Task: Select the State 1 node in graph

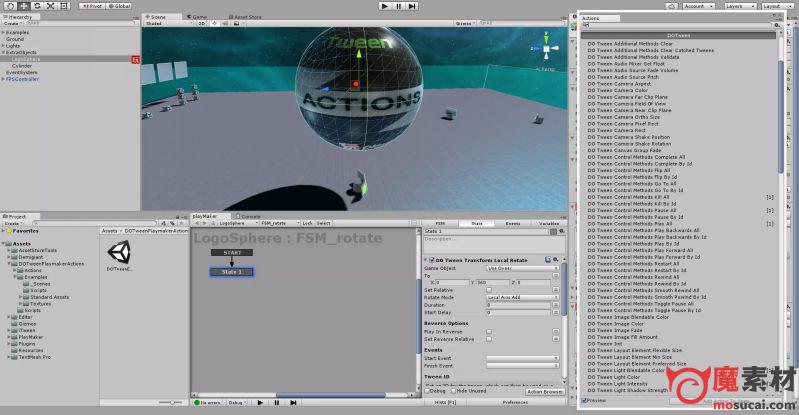Action: click(x=231, y=272)
